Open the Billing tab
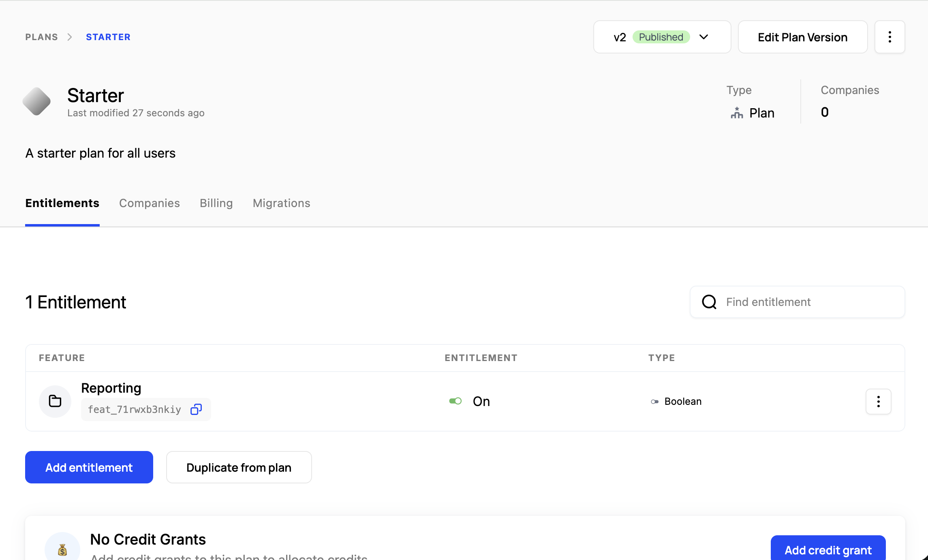The image size is (928, 560). point(216,203)
